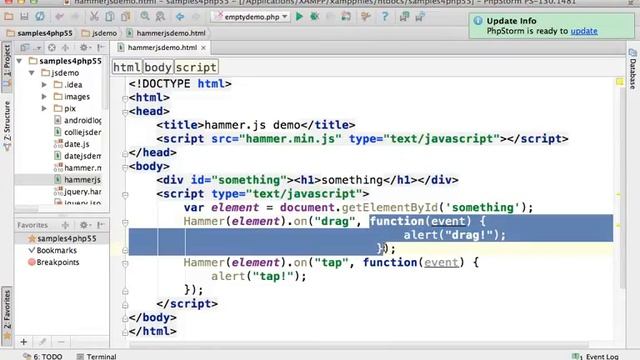This screenshot has width=640, height=360.
Task: Start debugging with the bug icon
Action: coord(314,17)
